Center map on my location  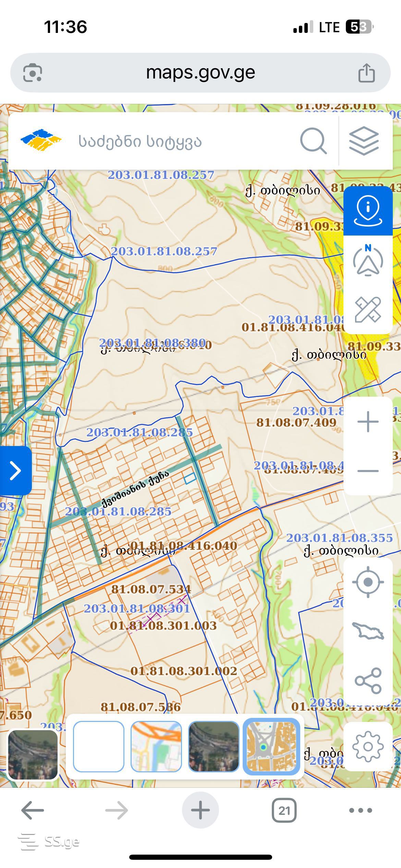click(x=368, y=582)
